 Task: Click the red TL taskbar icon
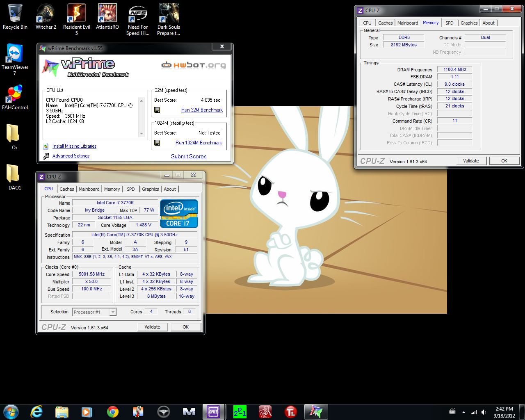[290, 412]
